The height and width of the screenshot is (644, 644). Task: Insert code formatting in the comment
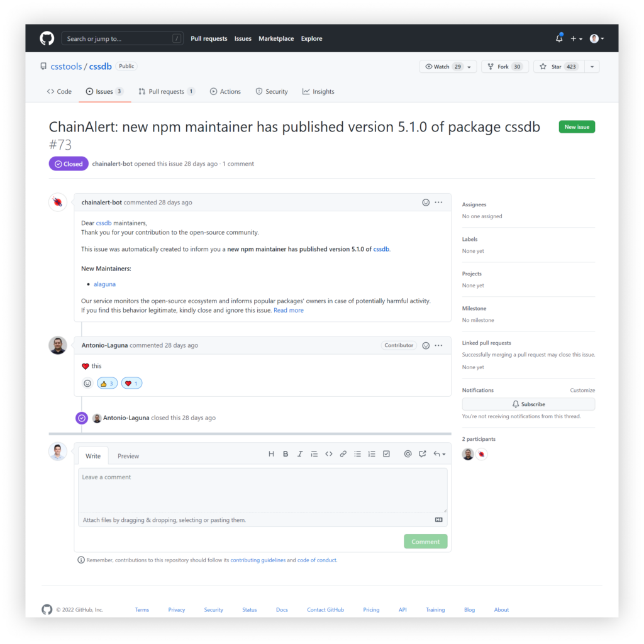coord(328,454)
